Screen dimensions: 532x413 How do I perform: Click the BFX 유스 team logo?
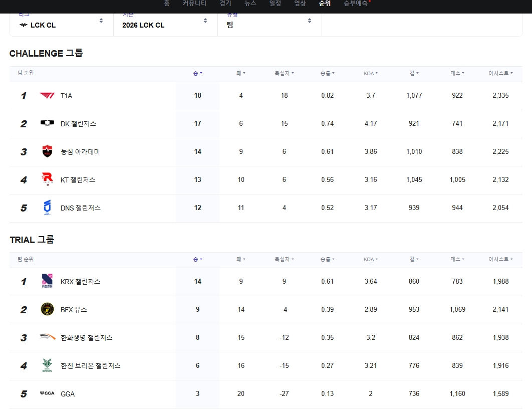tap(47, 309)
